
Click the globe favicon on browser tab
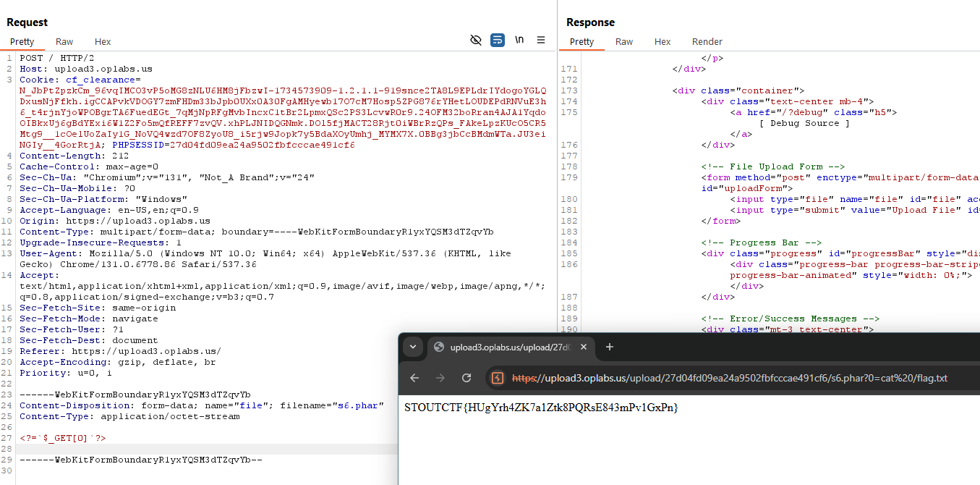click(x=438, y=347)
